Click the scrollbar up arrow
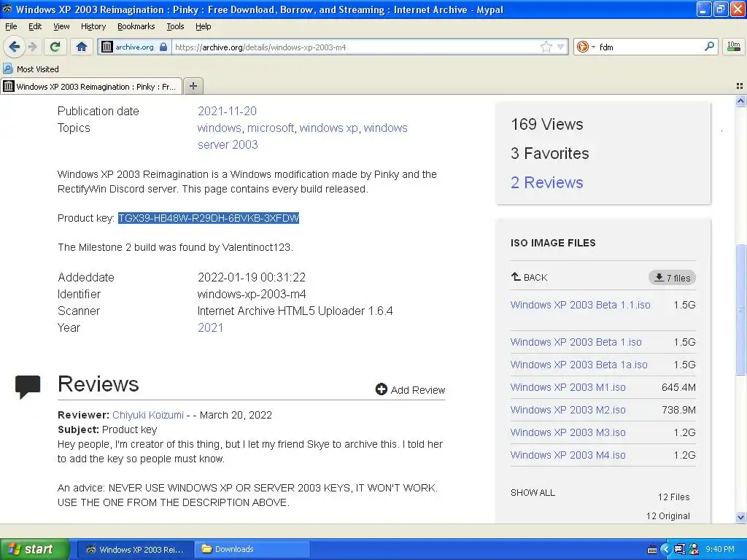The width and height of the screenshot is (747, 560). click(740, 101)
